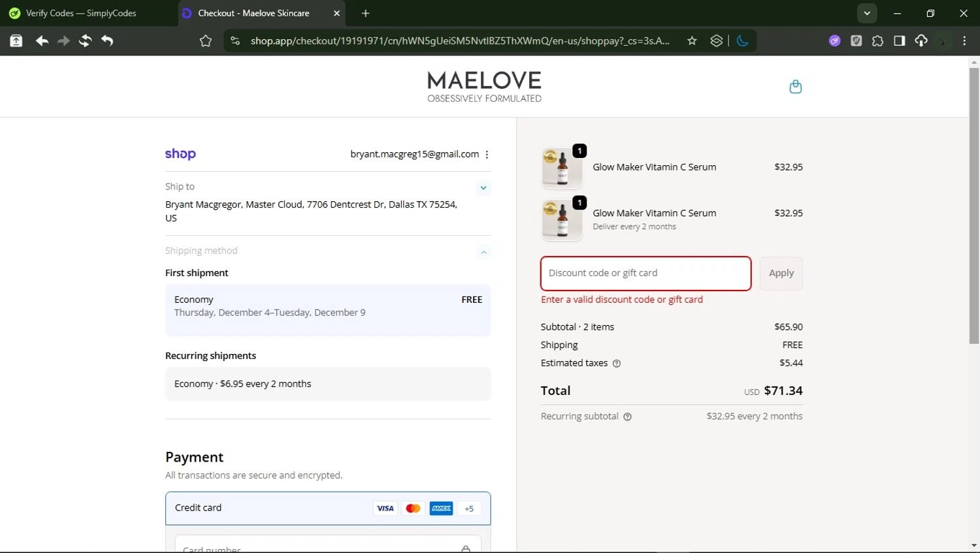Open the browser three-dot menu
This screenshot has width=980, height=553.
[x=964, y=41]
